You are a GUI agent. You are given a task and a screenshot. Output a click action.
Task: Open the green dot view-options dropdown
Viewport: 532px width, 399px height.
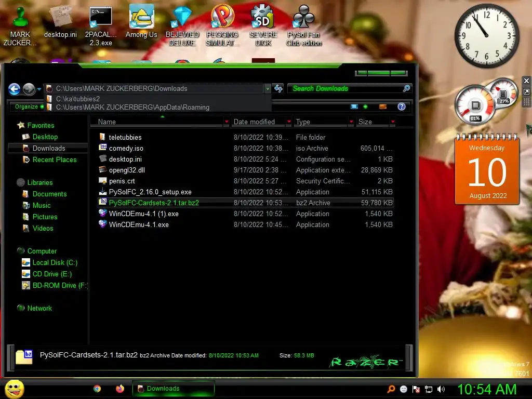(x=365, y=107)
